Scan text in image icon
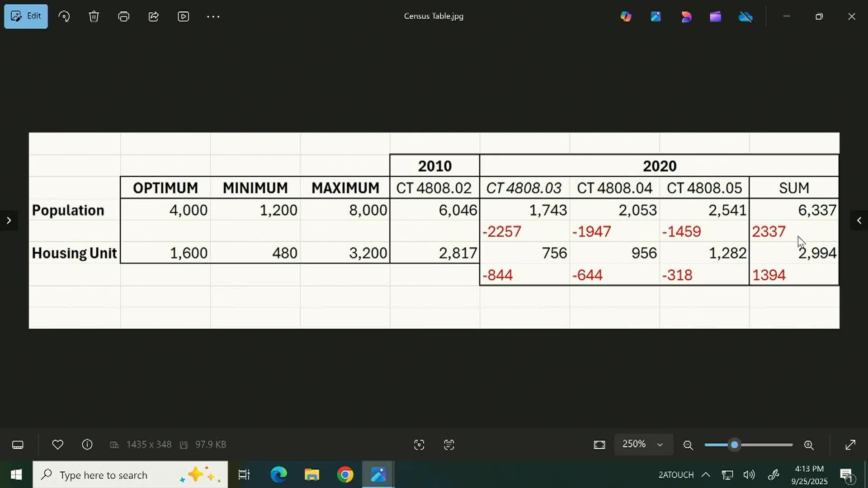 (449, 445)
